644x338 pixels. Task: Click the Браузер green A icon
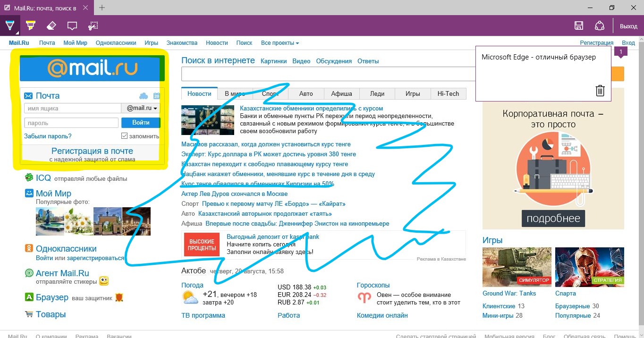tap(29, 297)
